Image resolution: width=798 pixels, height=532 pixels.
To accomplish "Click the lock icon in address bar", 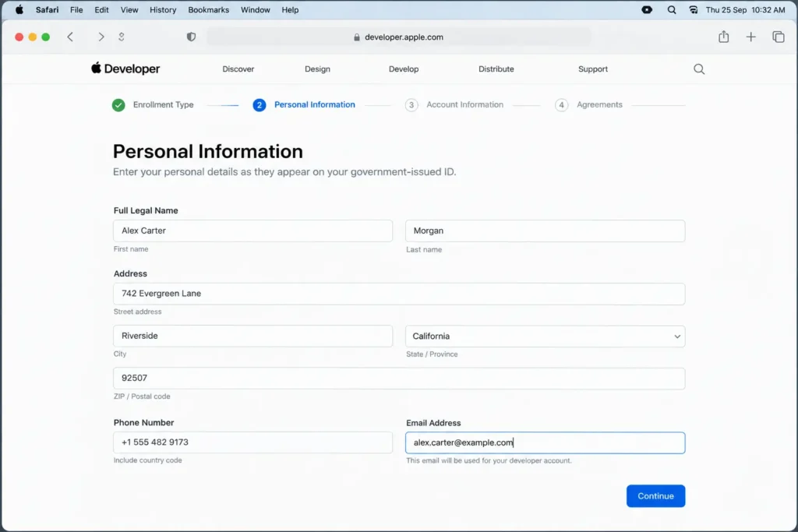I will pos(356,37).
